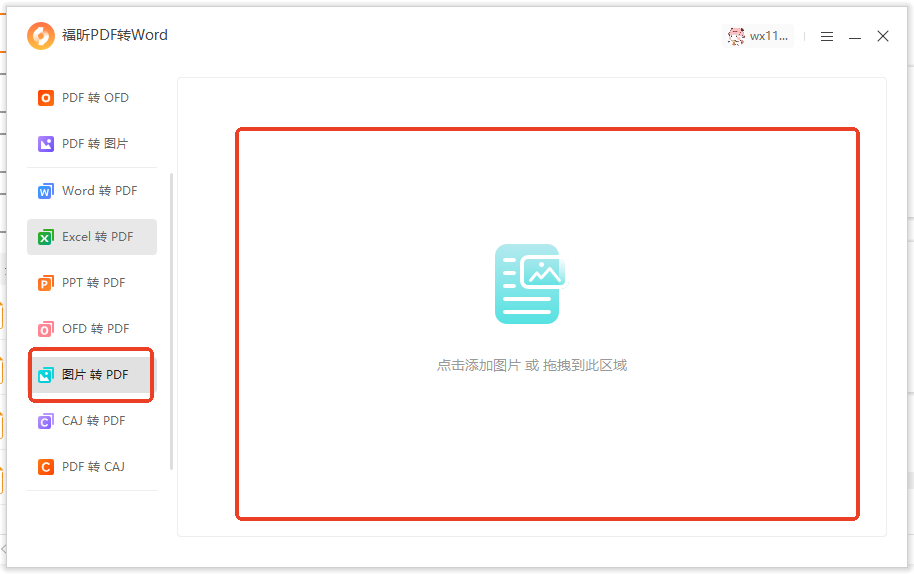Click the green Excel 转 PDF icon
This screenshot has height=574, width=914.
point(45,237)
